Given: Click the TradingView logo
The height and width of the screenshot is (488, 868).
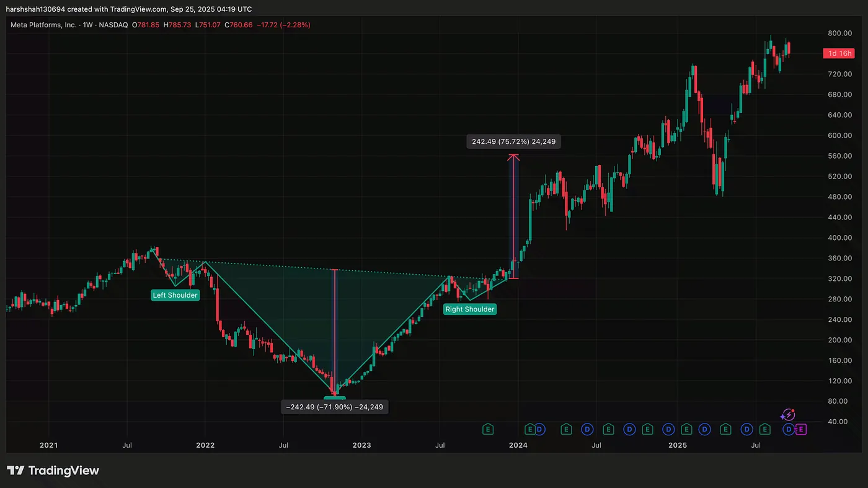Looking at the screenshot, I should coord(53,471).
